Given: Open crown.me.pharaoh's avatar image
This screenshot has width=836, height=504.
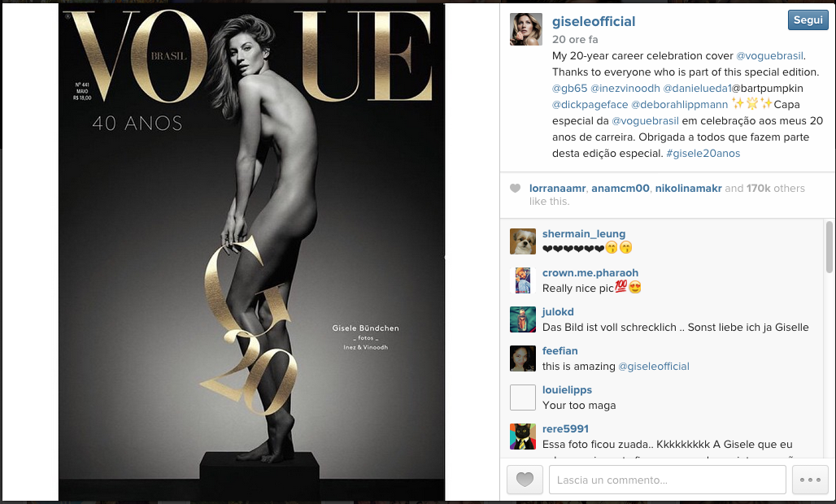Looking at the screenshot, I should pos(522,280).
